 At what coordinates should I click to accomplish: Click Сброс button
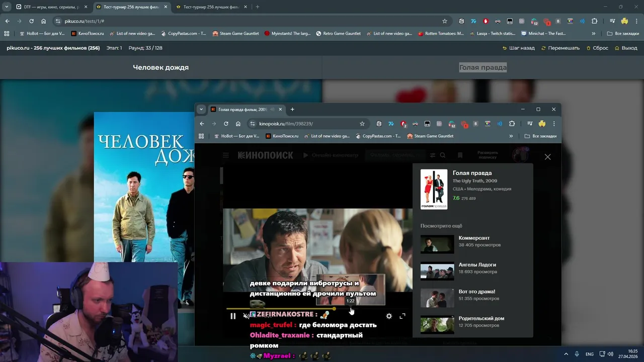(x=597, y=48)
